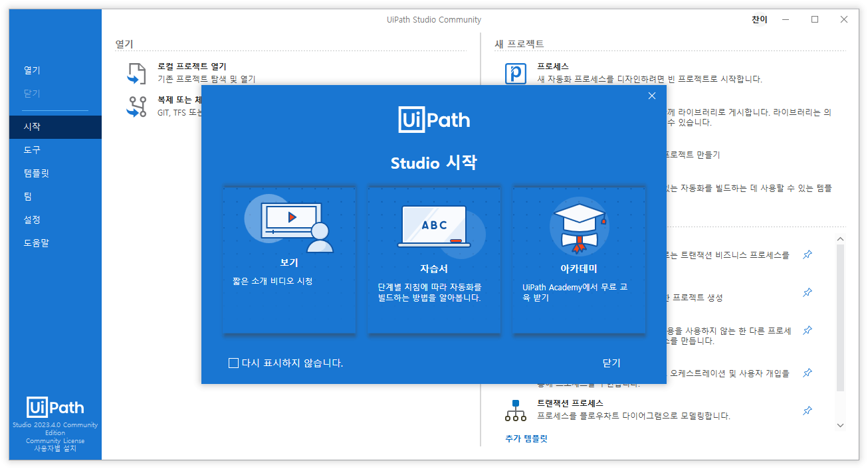The image size is (868, 469).
Task: Click 프로세스를 플로우차트 다이어그램으로 모델링합니다 description
Action: point(633,416)
